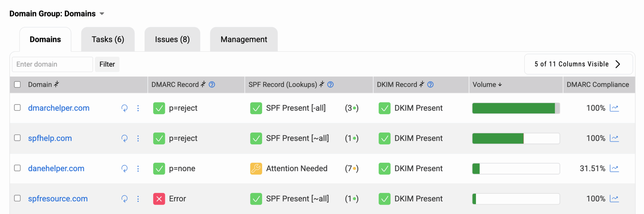Refresh the spfresource.com domain row
This screenshot has height=214, width=644.
click(x=124, y=199)
